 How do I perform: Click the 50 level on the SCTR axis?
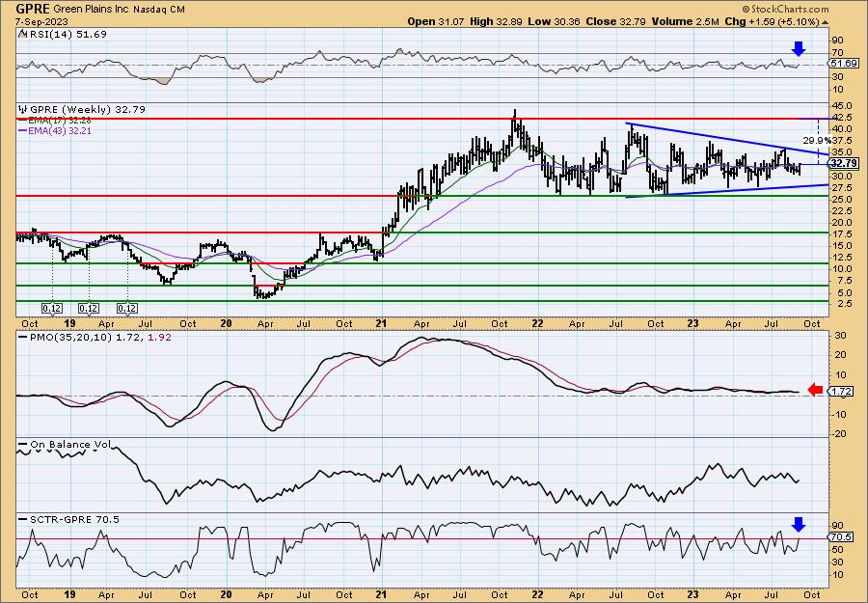pyautogui.click(x=836, y=550)
